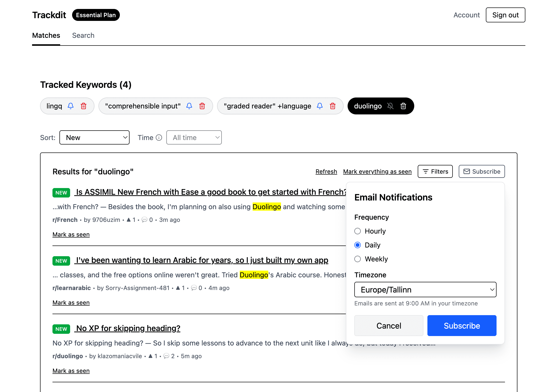Mute notifications for the lingq keyword
Viewport: 549px width, 392px height.
(71, 106)
